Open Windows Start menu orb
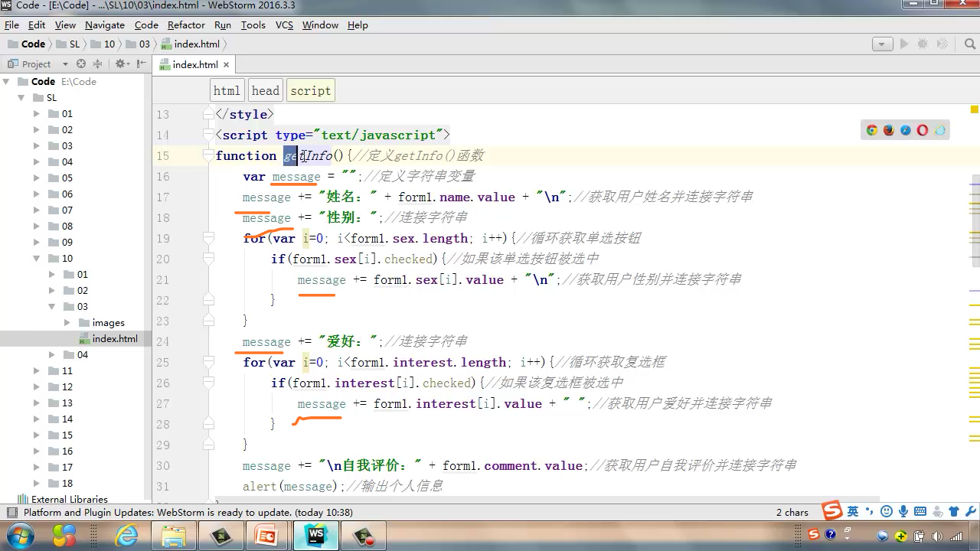The width and height of the screenshot is (980, 551). (x=20, y=535)
